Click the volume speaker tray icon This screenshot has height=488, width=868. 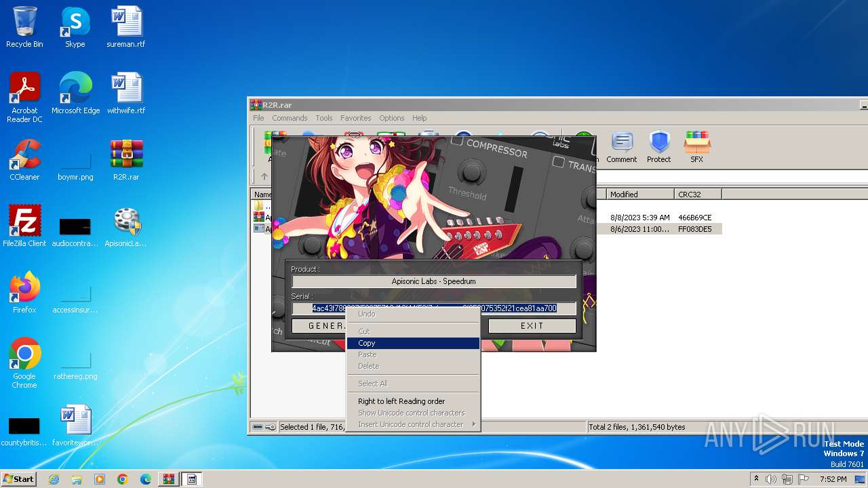tap(770, 479)
